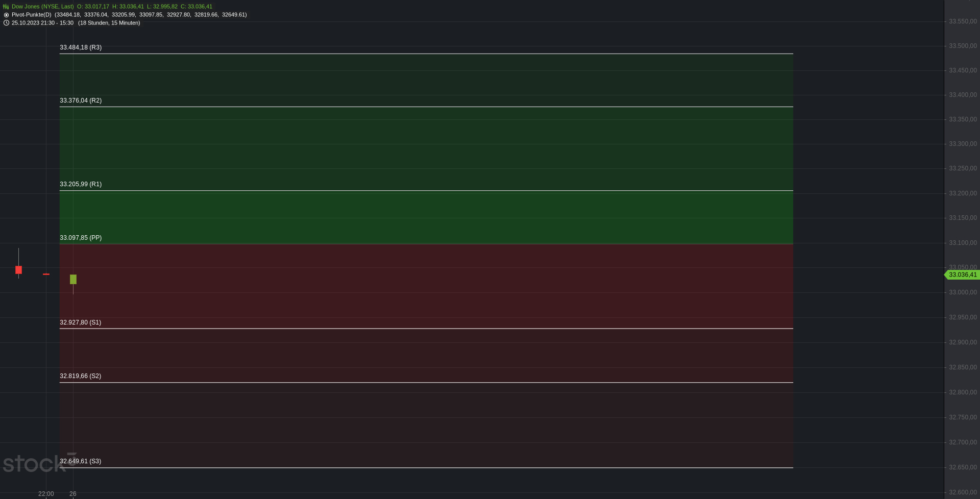
Task: Click the 22:00 time axis marker
Action: (46, 494)
